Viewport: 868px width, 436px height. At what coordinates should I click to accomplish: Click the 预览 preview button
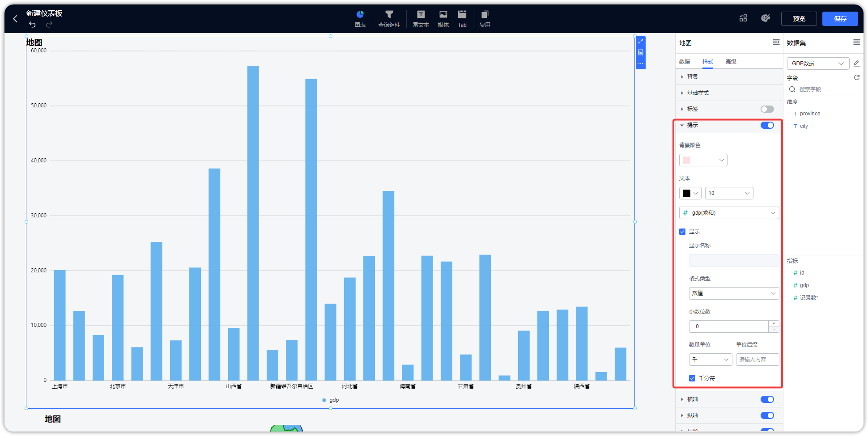tap(799, 19)
